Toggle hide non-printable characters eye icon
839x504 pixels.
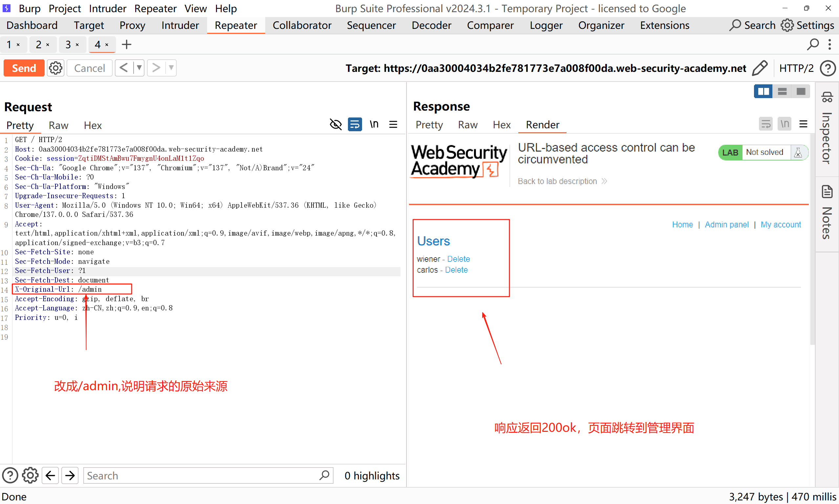coord(335,125)
